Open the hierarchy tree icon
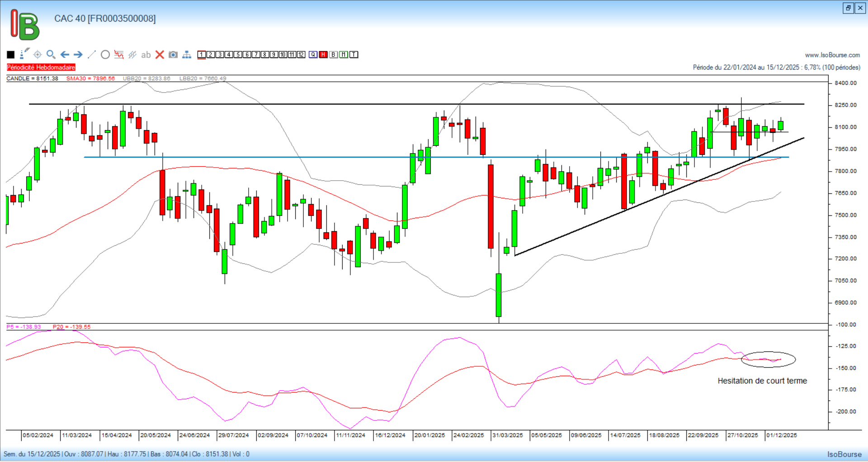 tap(187, 55)
